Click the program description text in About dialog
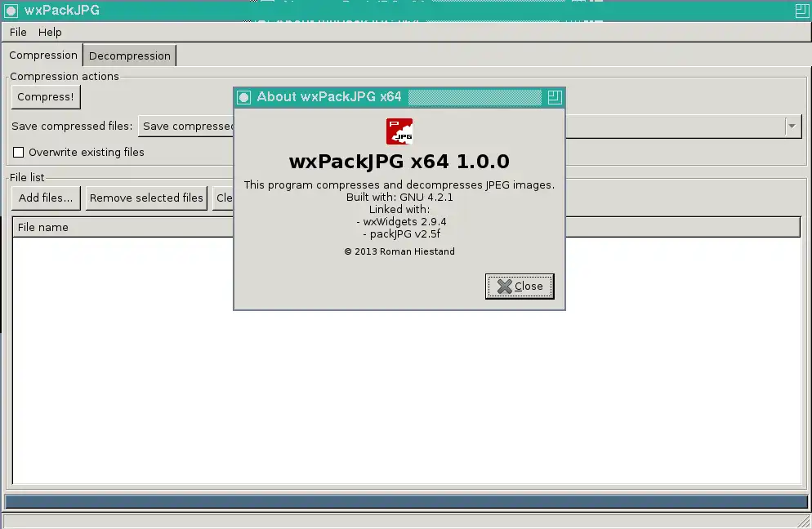This screenshot has height=529, width=812. click(399, 184)
